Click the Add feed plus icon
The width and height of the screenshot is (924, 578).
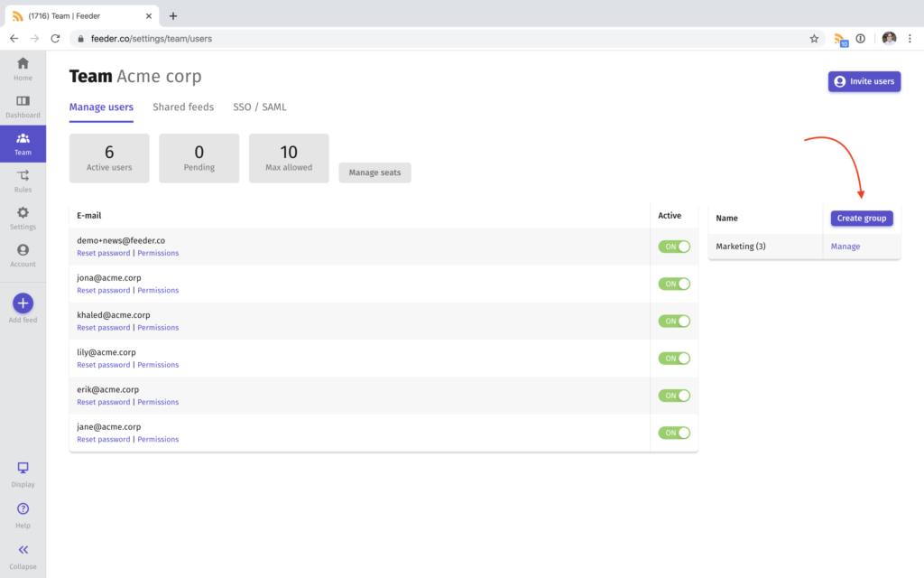pyautogui.click(x=23, y=303)
